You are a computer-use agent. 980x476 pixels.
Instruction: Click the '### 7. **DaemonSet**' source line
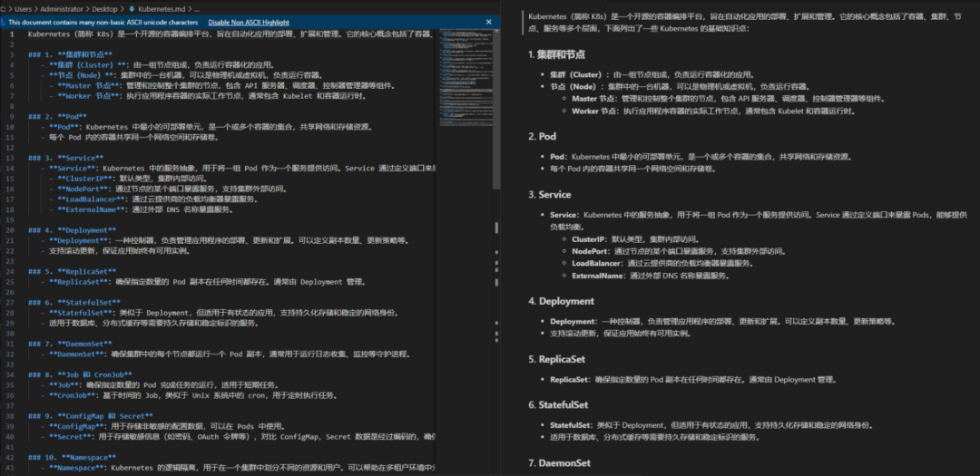(x=70, y=344)
